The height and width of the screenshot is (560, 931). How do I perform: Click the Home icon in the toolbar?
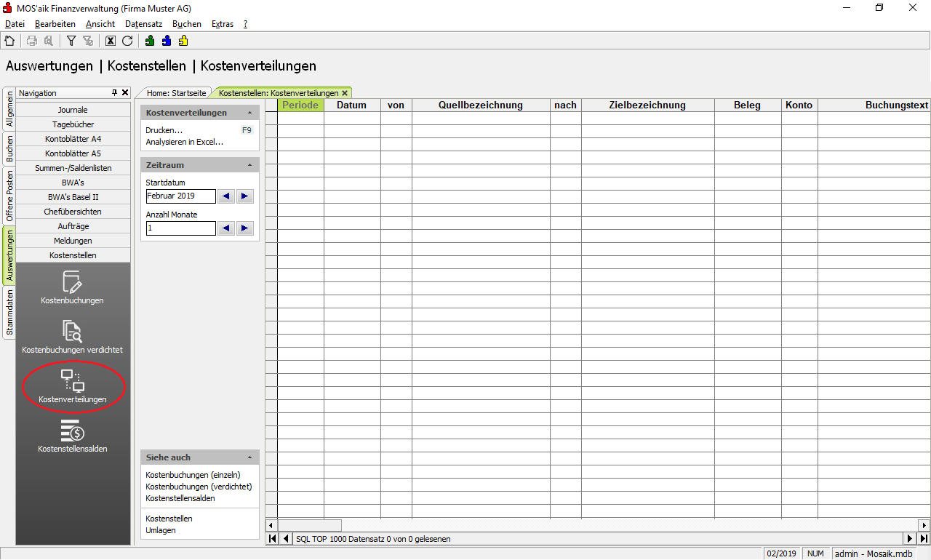click(9, 41)
